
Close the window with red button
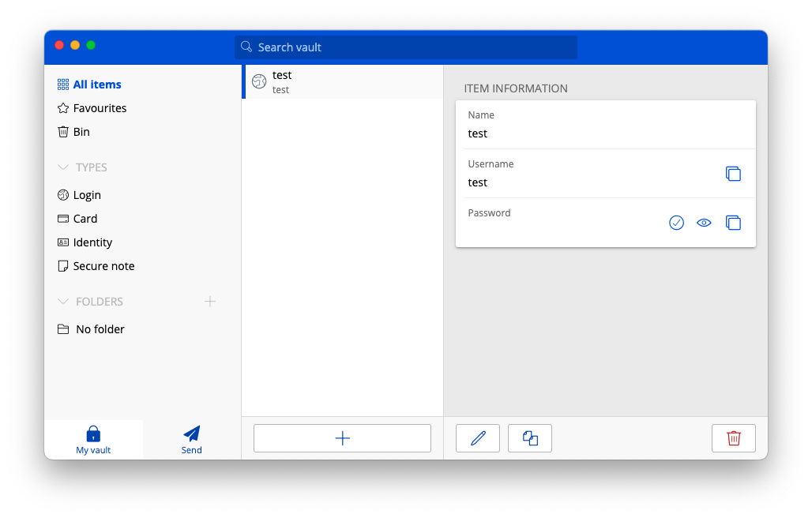pyautogui.click(x=59, y=45)
